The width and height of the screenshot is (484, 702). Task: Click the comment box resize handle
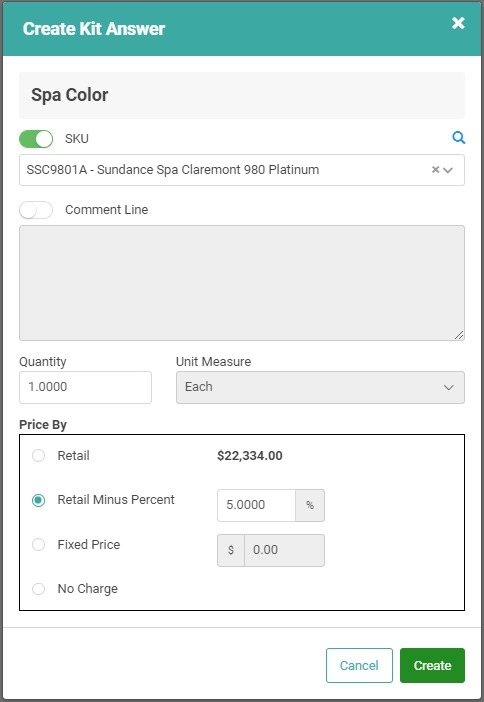459,335
